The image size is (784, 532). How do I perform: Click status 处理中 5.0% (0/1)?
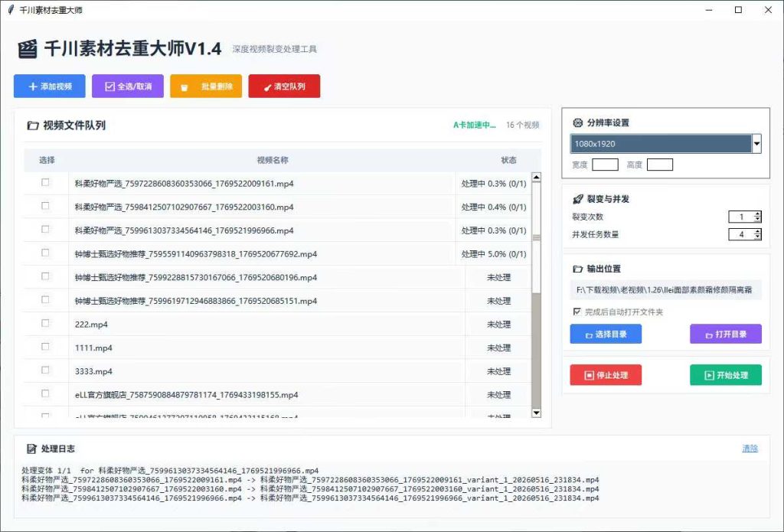point(494,254)
